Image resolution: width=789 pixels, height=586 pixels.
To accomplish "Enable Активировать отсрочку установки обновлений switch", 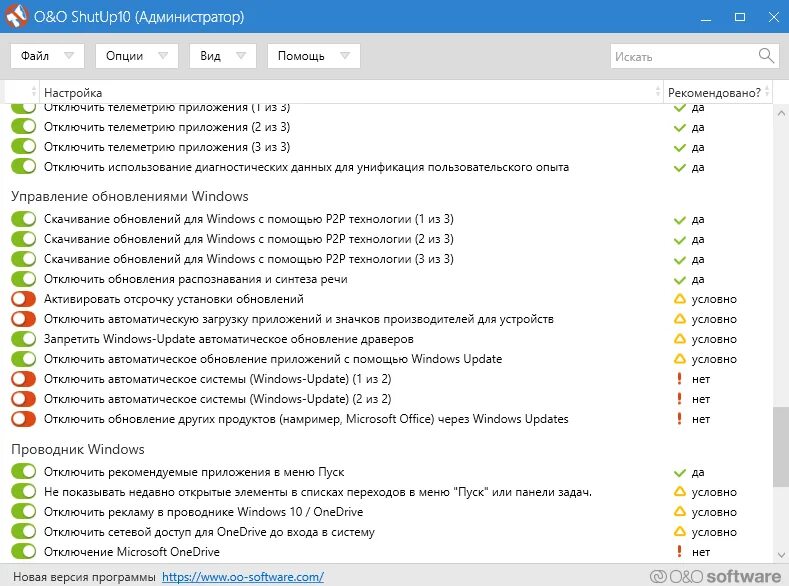I will coord(23,299).
